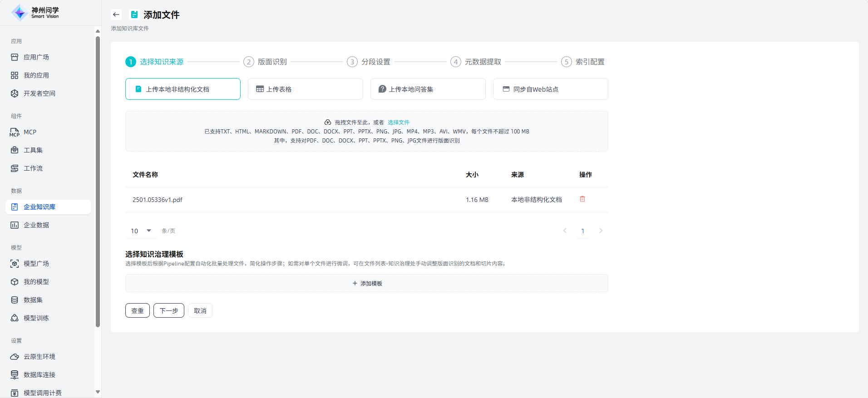Open 云原生环境 settings in the sidebar
Viewport: 868px width, 398px height.
tap(39, 357)
